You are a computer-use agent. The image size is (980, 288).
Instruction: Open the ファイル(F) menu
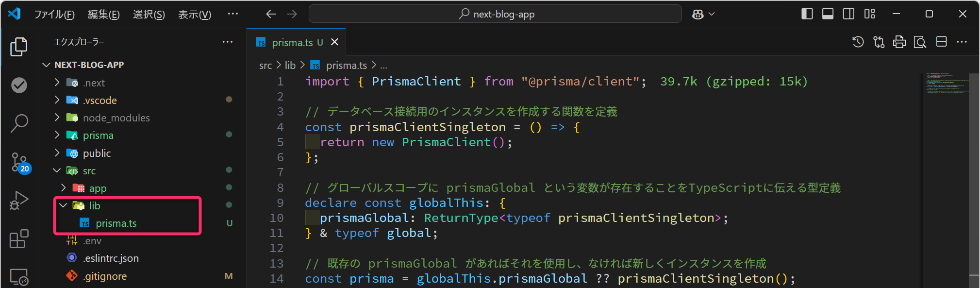54,15
